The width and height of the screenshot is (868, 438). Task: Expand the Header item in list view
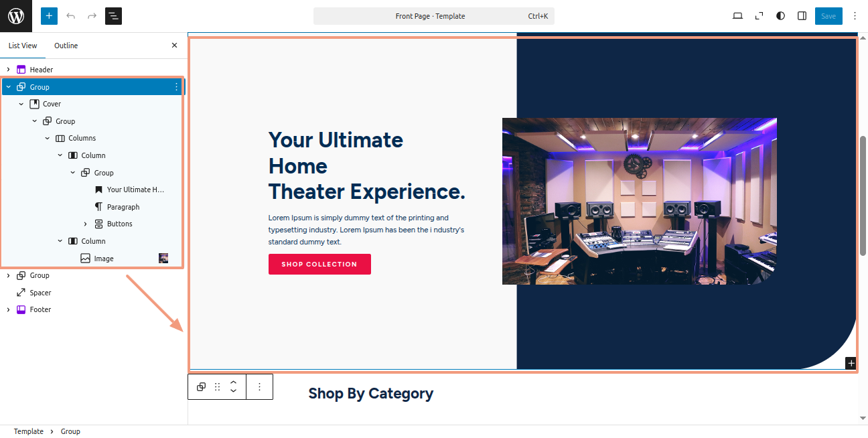[x=8, y=70]
